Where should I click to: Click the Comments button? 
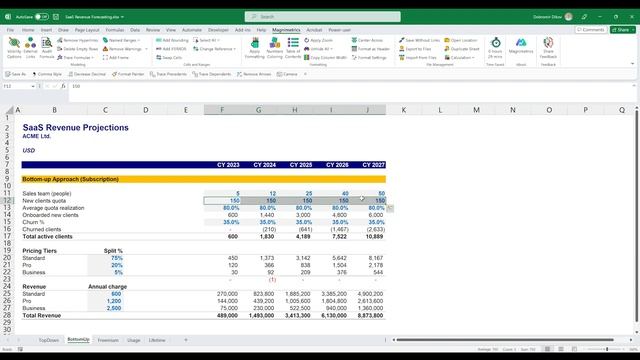[x=591, y=30]
